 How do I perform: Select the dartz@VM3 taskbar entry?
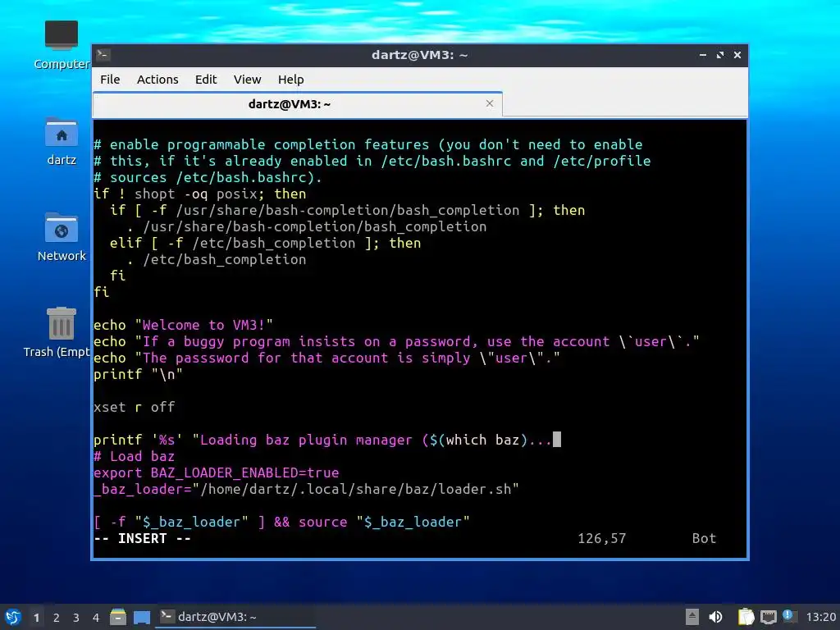pyautogui.click(x=235, y=617)
